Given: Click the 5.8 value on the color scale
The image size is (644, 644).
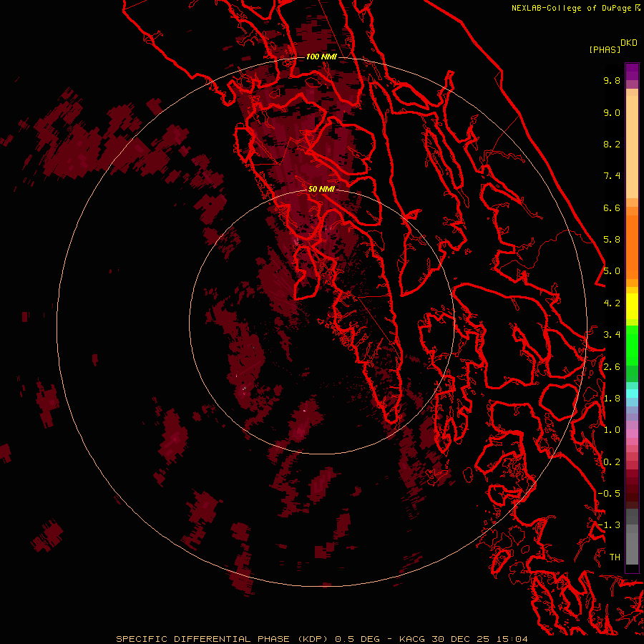Looking at the screenshot, I should coord(612,240).
